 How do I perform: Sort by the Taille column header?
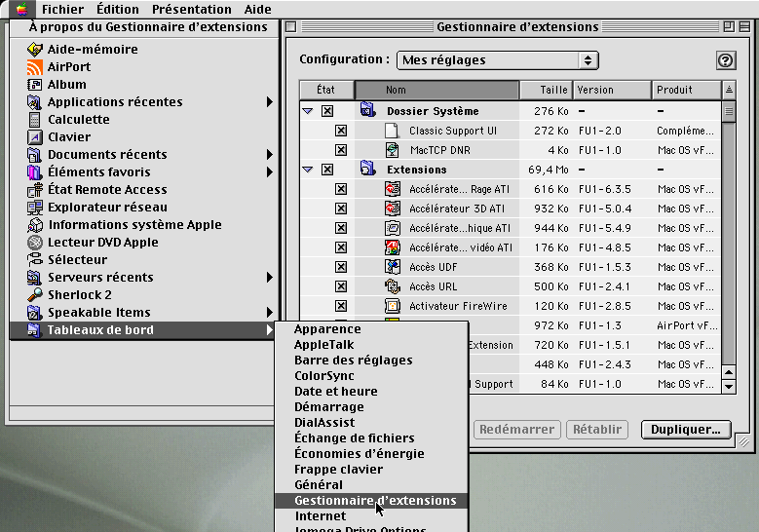pos(546,90)
